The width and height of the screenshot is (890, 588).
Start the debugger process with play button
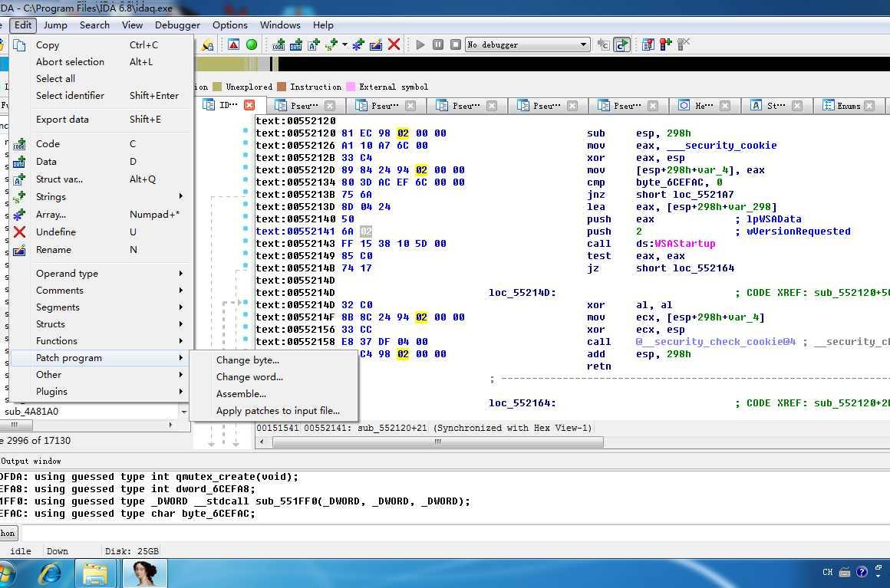click(x=420, y=44)
